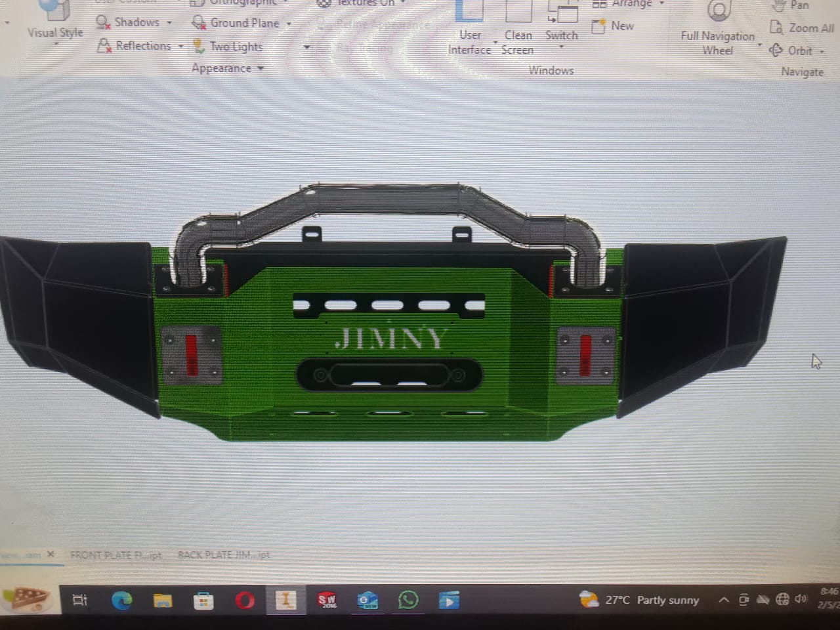Open WhatsApp from the taskbar
The height and width of the screenshot is (630, 840).
(x=408, y=600)
